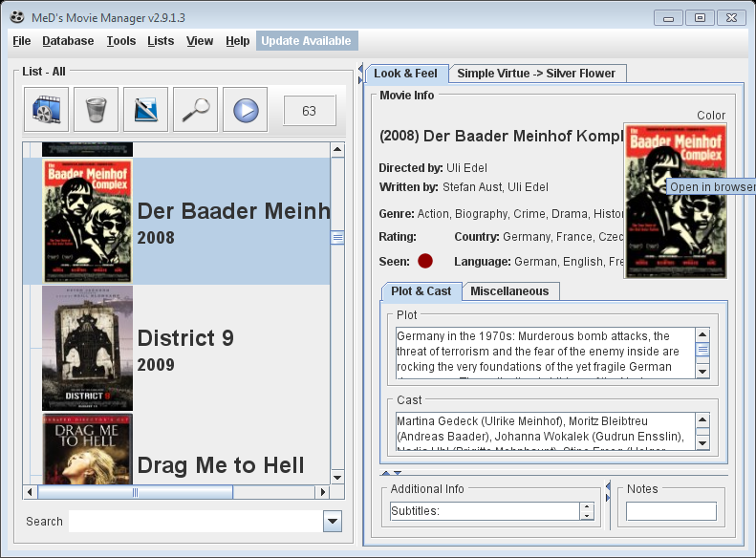The height and width of the screenshot is (558, 756).
Task: Collapse the left panel with divider arrow
Action: click(x=358, y=72)
